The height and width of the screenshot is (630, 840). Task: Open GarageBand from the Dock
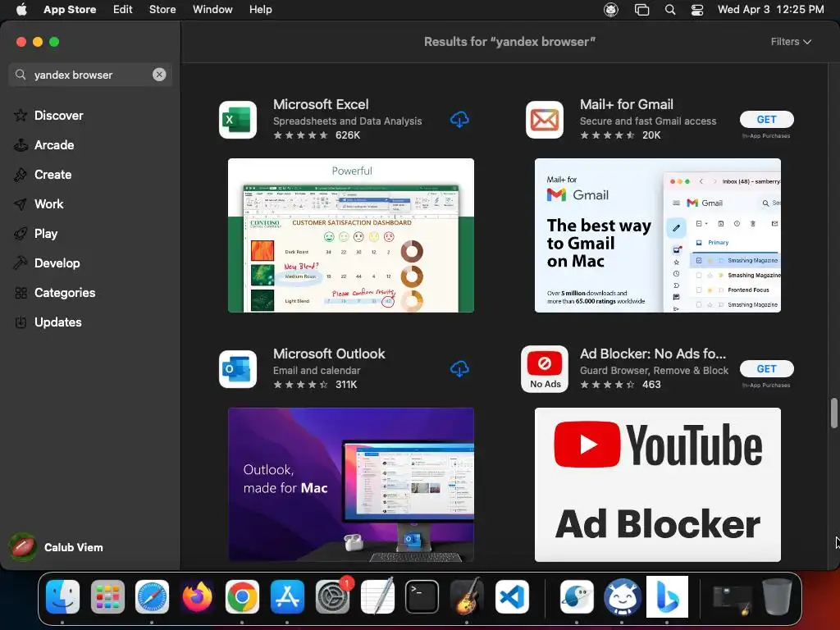pyautogui.click(x=467, y=596)
